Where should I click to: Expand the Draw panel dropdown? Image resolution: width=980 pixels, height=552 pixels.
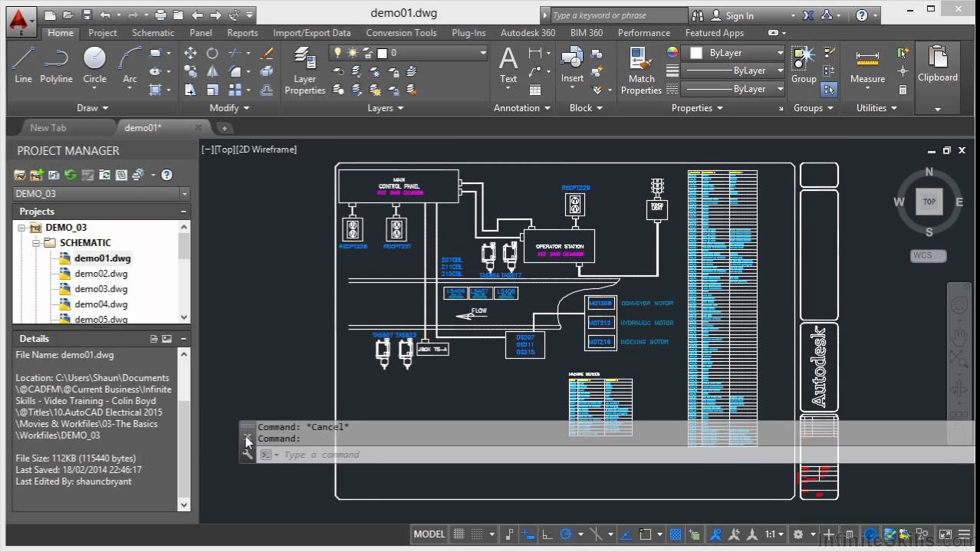click(x=93, y=108)
